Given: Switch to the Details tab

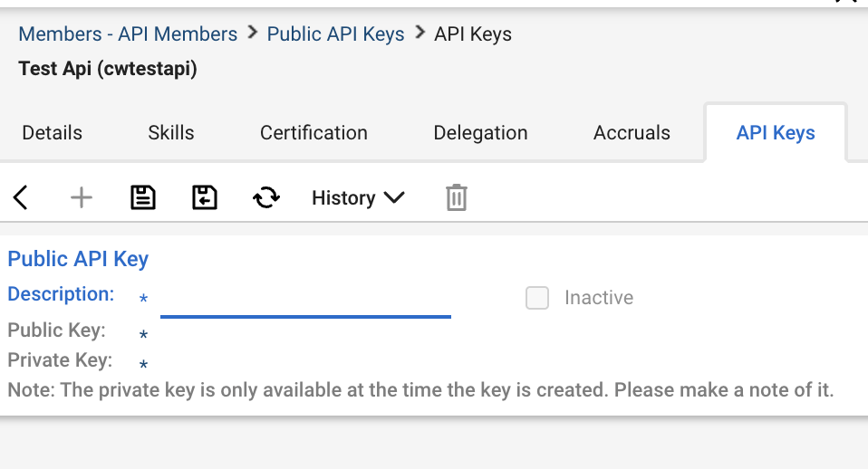Looking at the screenshot, I should tap(53, 133).
